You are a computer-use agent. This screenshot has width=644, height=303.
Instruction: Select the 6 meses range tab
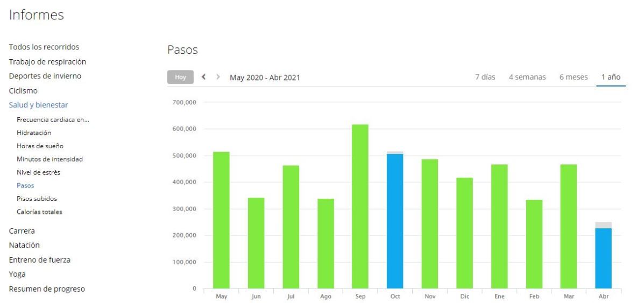click(x=574, y=77)
